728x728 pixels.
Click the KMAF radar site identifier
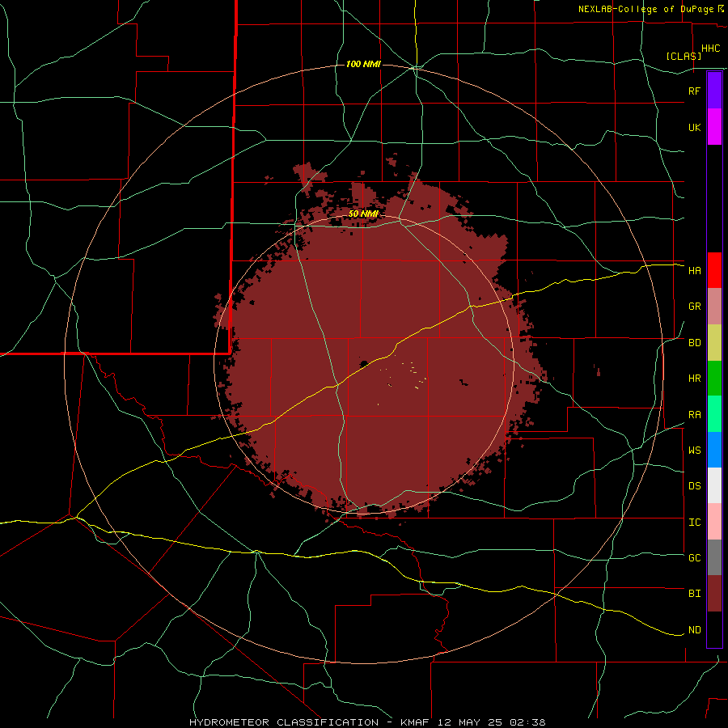coord(416,722)
